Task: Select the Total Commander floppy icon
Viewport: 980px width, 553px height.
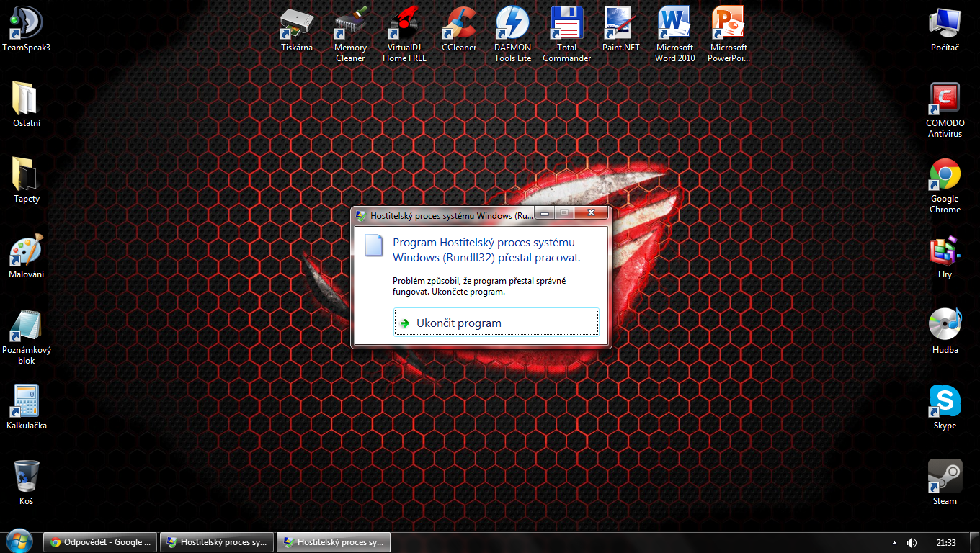Action: 566,34
